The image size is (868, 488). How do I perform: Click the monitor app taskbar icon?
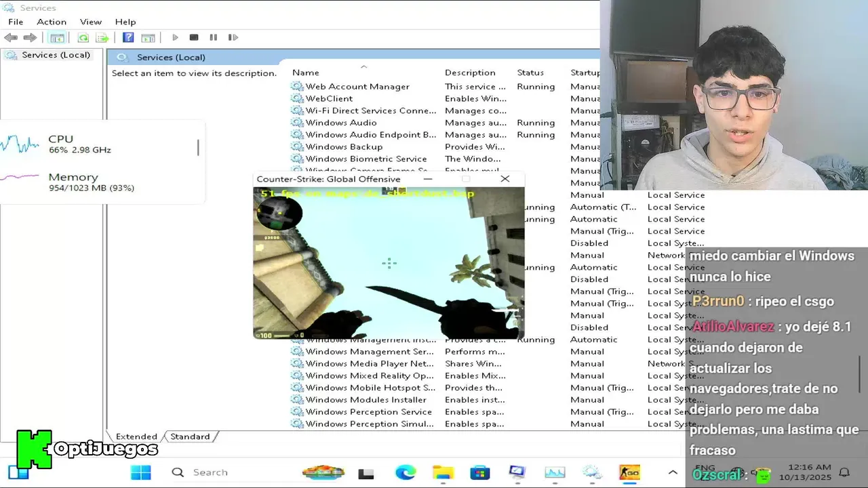coord(517,472)
